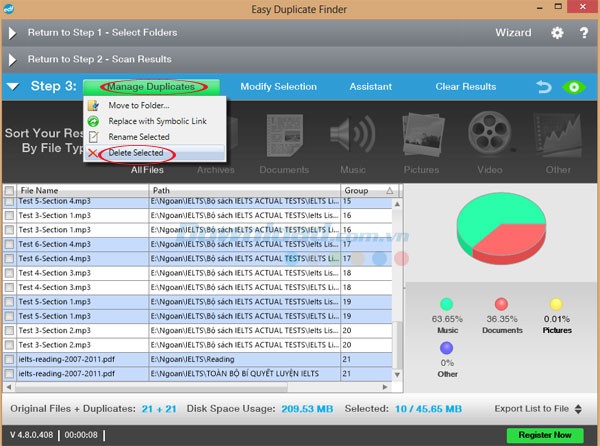Tick checkbox for Test 5-Section 4.mp3

point(10,201)
